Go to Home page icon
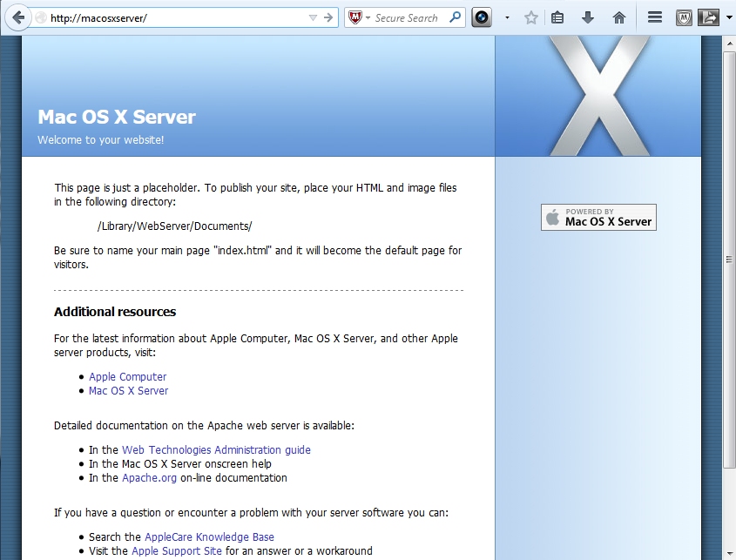The height and width of the screenshot is (560, 736). 618,17
